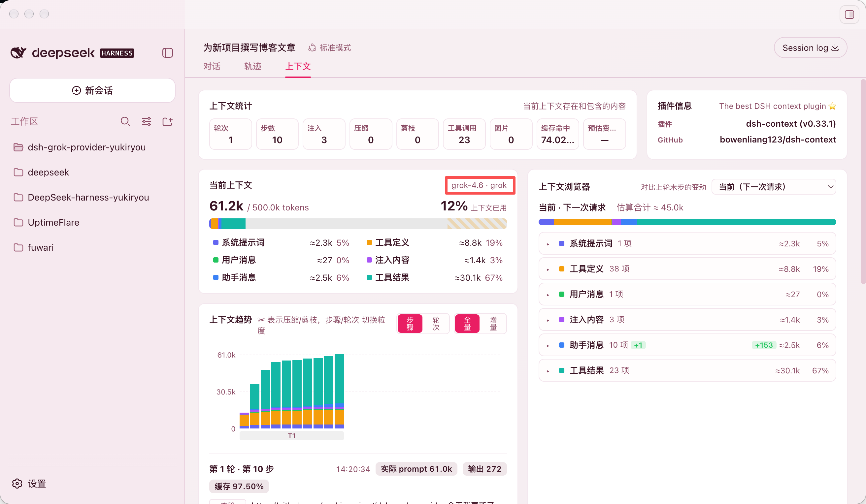
Task: Click the plus icon in New session button
Action: (76, 90)
